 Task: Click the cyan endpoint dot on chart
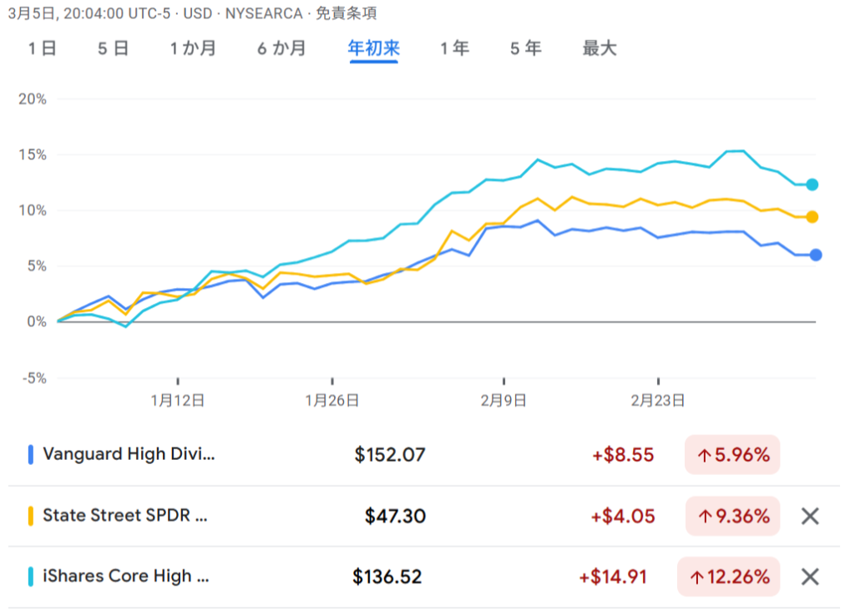(x=812, y=184)
